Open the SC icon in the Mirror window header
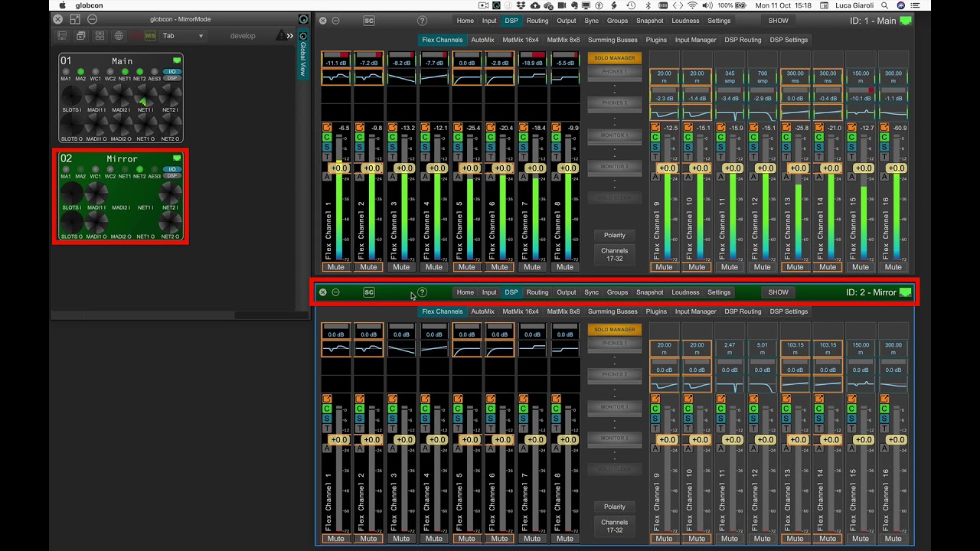Viewport: 980px width, 551px height. point(369,292)
